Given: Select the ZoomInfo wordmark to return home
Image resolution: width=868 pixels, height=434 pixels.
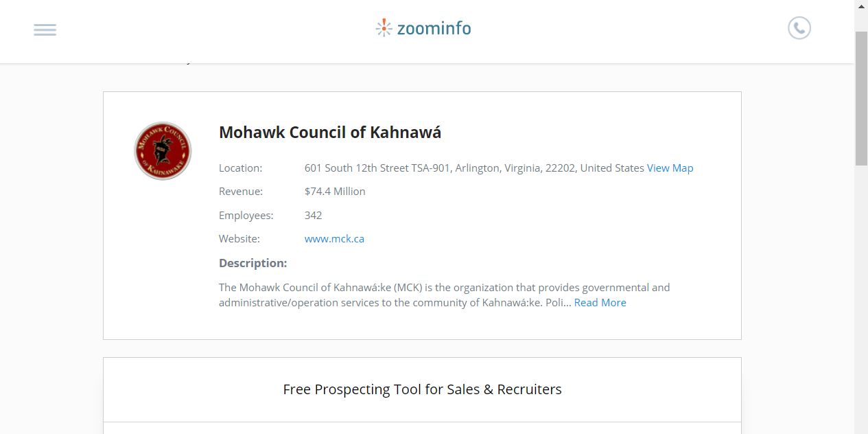Looking at the screenshot, I should click(434, 29).
